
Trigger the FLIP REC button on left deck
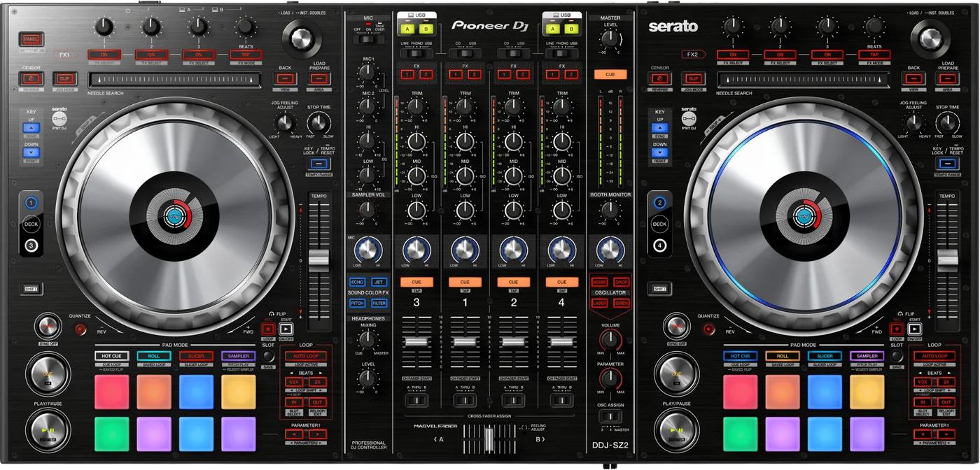pos(267,328)
